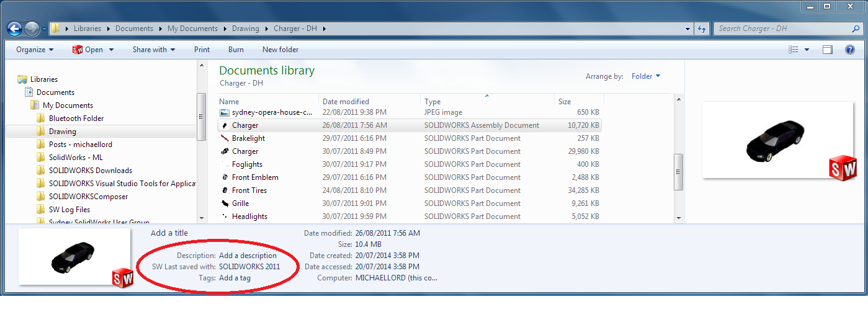Click the refresh icon beside address bar
The image size is (868, 335).
tap(702, 29)
